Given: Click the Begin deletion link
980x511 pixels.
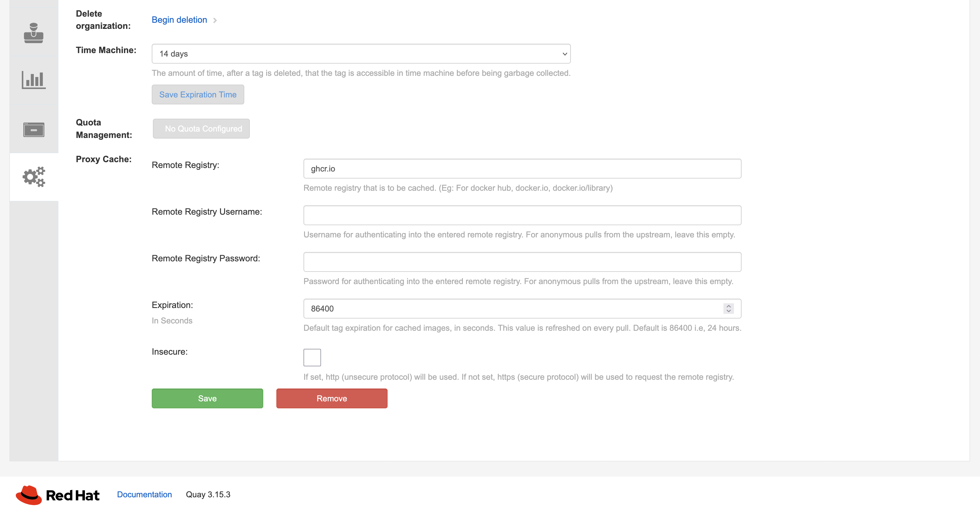Looking at the screenshot, I should (x=179, y=20).
